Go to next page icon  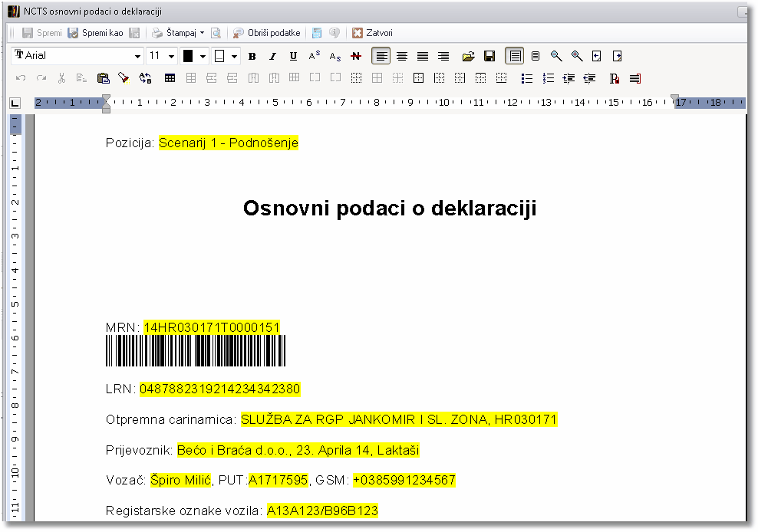click(618, 56)
